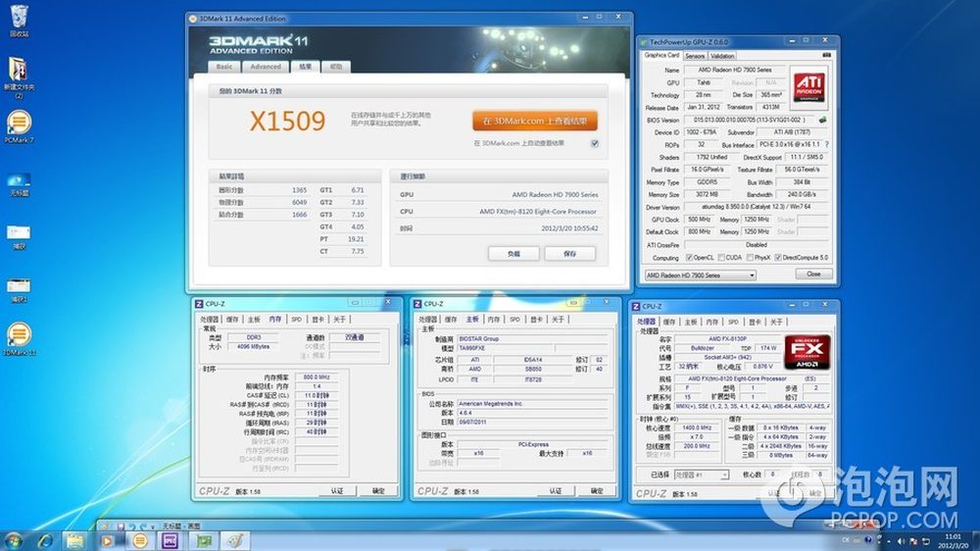Click 认证 in the middle CPU-Z mainboard window

click(x=556, y=491)
